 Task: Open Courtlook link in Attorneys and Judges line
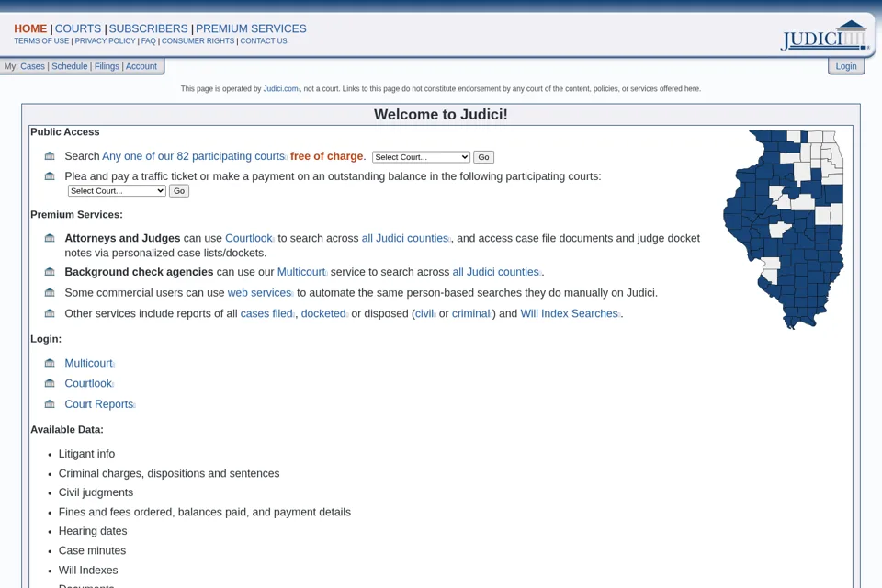point(249,238)
